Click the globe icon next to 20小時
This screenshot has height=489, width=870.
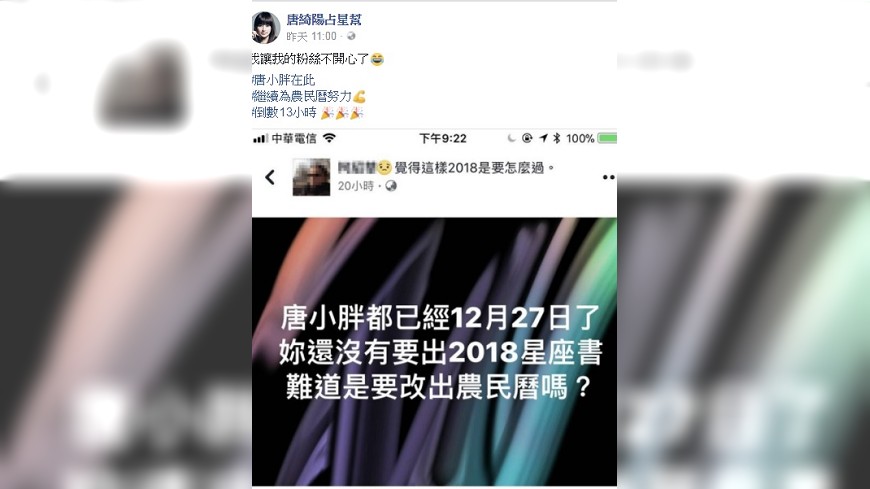pyautogui.click(x=391, y=186)
